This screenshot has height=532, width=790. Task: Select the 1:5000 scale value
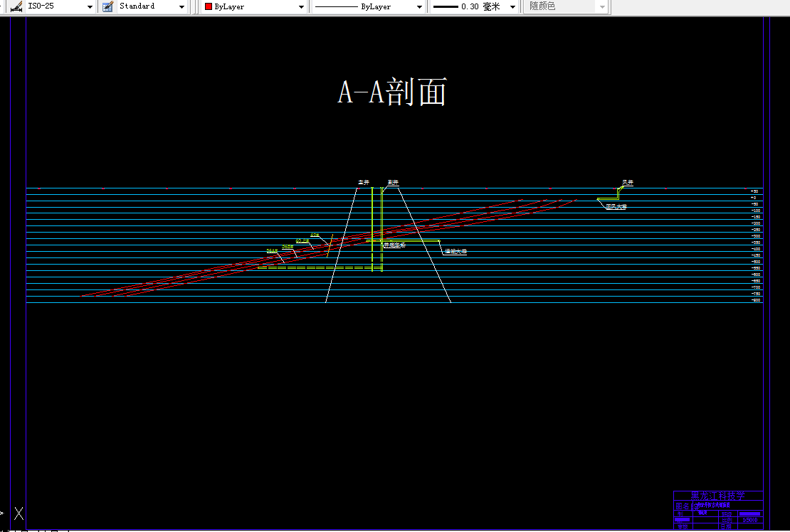749,520
